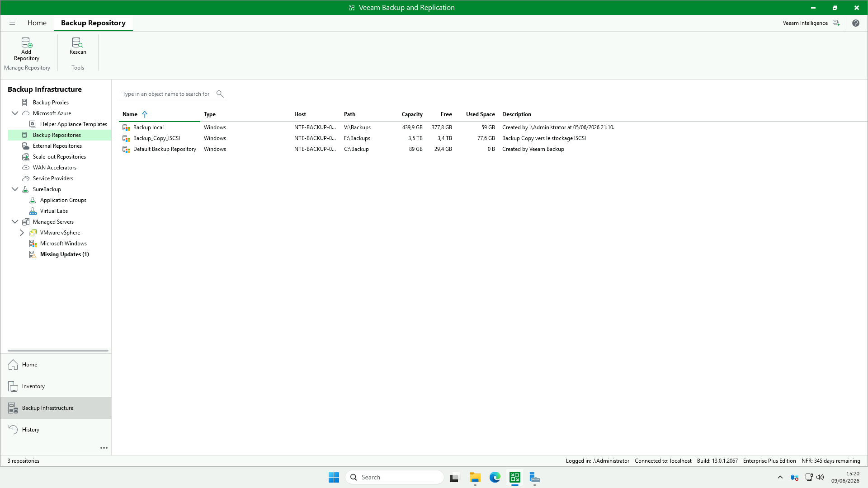Click the Default Backup Repository icon
Image resolution: width=868 pixels, height=488 pixels.
(x=126, y=149)
